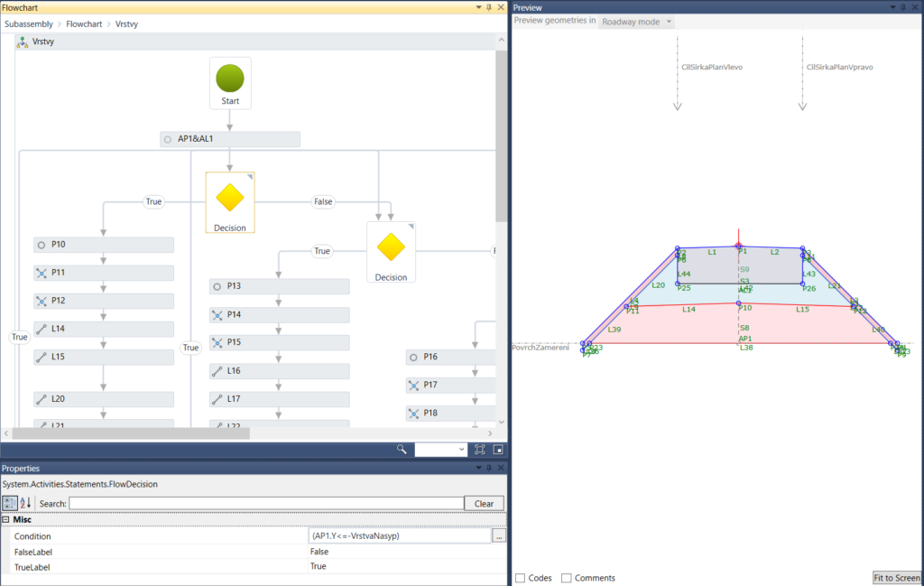Click the P17 intersection point icon

point(413,386)
